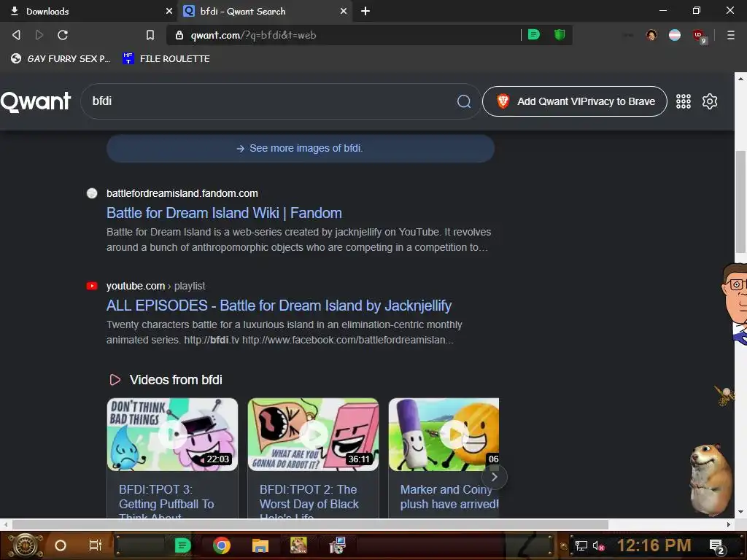This screenshot has width=747, height=560.
Task: Open BFDI:TPOT 3 Getting Puffball title
Action: (166, 502)
